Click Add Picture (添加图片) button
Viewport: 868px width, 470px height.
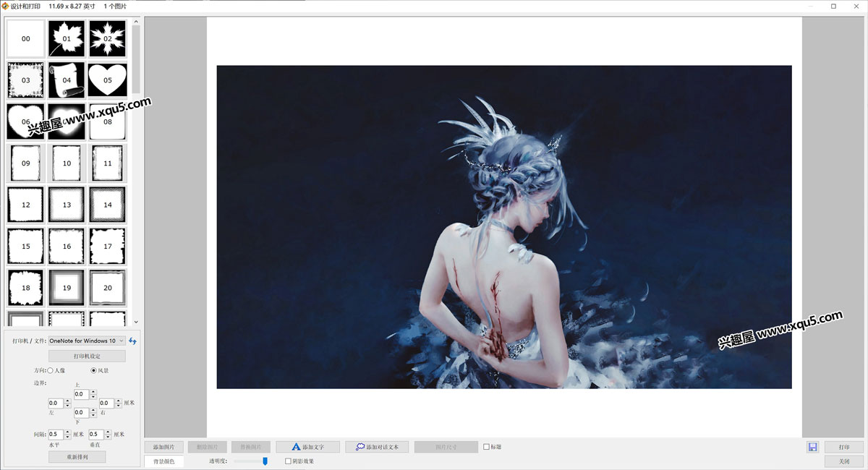pos(164,447)
